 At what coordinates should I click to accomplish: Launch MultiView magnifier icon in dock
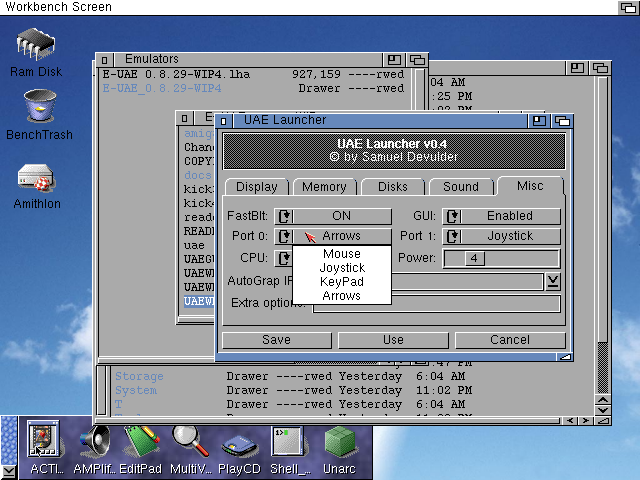click(190, 441)
